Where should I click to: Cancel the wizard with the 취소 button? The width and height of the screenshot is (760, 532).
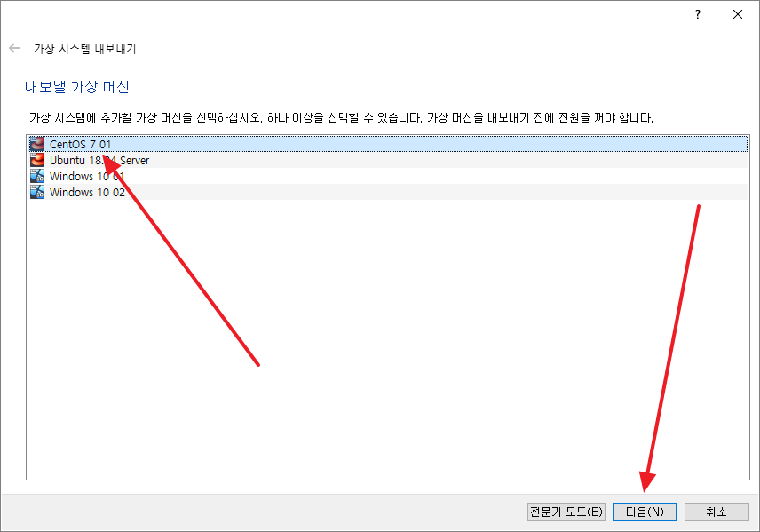716,512
